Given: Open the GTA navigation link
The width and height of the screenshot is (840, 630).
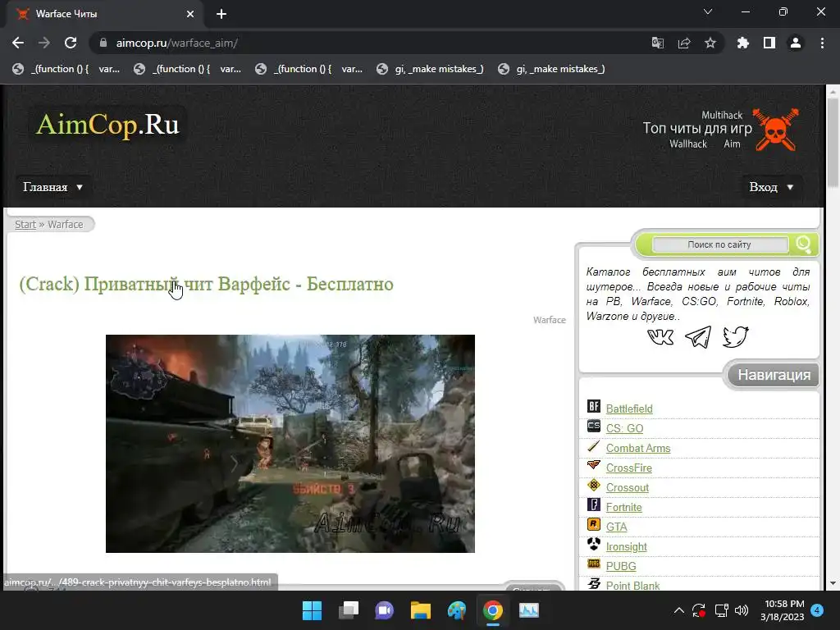Looking at the screenshot, I should pos(616,527).
